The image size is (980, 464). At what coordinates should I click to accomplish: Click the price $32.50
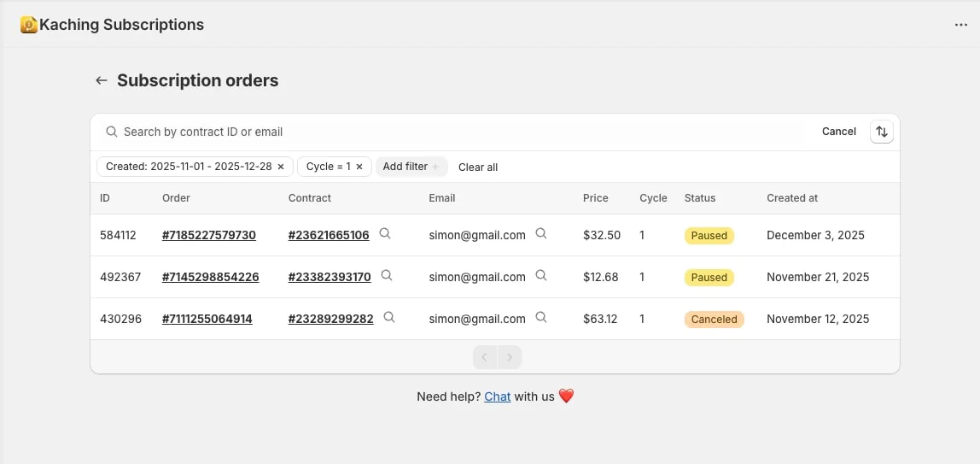pyautogui.click(x=602, y=235)
